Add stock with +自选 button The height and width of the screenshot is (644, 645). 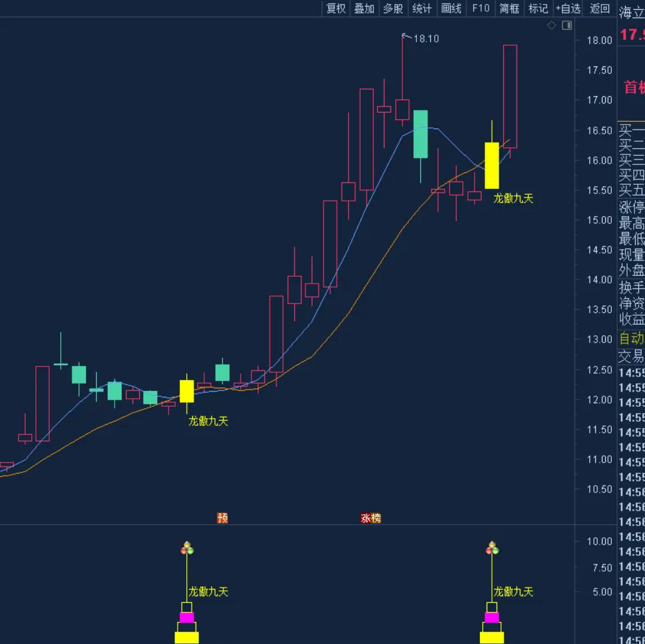568,9
